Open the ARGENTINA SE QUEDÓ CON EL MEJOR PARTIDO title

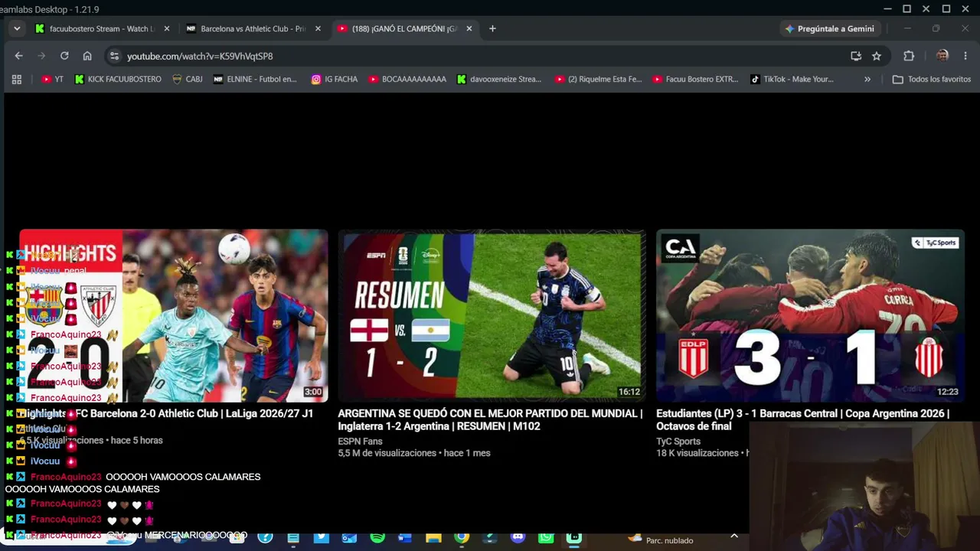[490, 419]
